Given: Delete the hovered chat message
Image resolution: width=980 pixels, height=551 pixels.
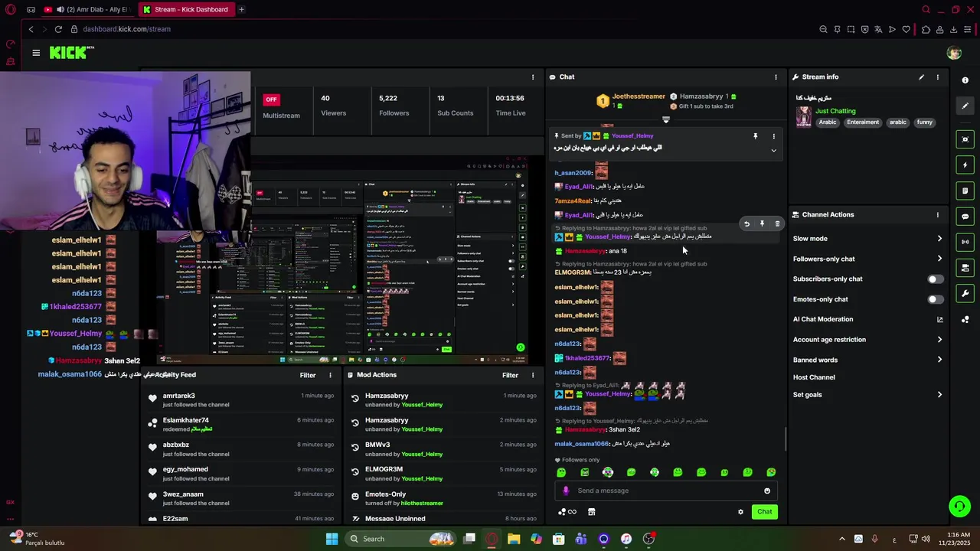Looking at the screenshot, I should tap(777, 224).
